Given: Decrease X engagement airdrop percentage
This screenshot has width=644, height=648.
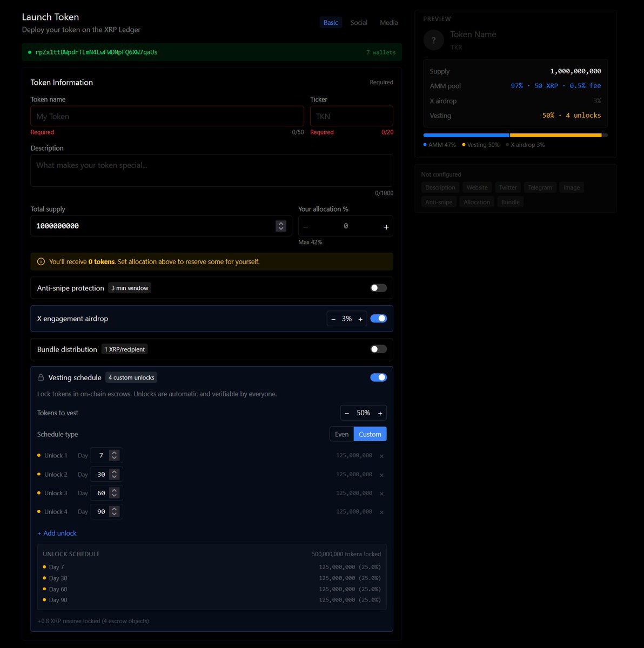Looking at the screenshot, I should pos(333,319).
